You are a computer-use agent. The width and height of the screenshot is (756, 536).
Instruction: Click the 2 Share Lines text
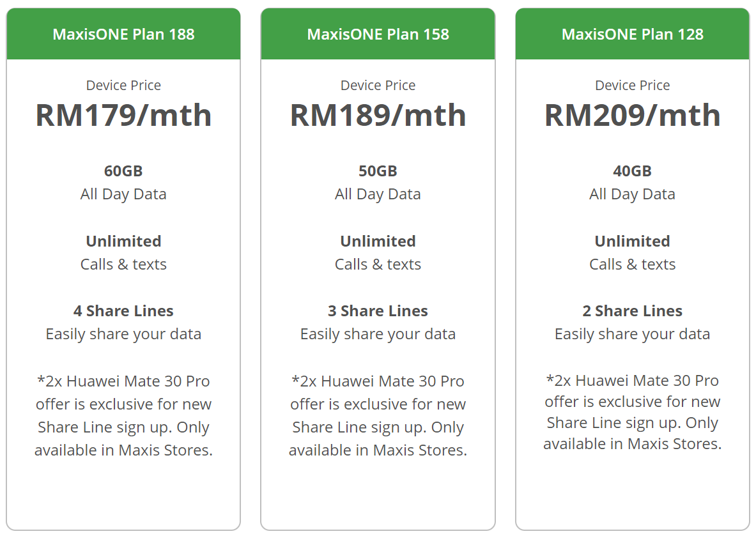(x=632, y=311)
